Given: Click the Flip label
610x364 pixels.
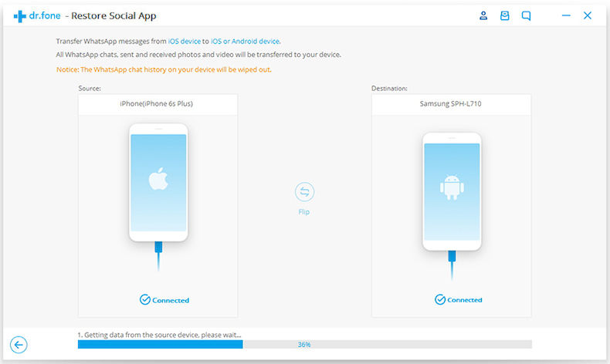Looking at the screenshot, I should 303,212.
